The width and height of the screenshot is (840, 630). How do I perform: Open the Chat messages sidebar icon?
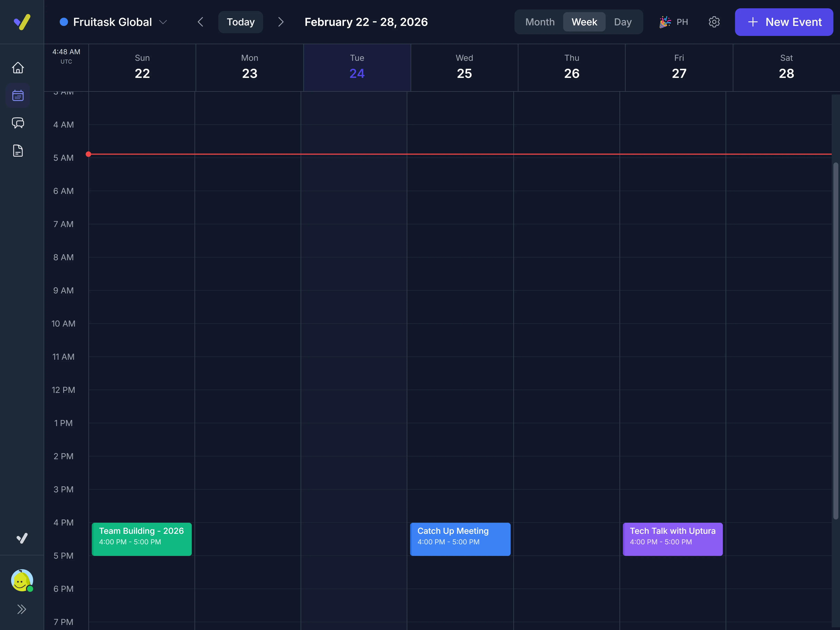click(x=18, y=123)
